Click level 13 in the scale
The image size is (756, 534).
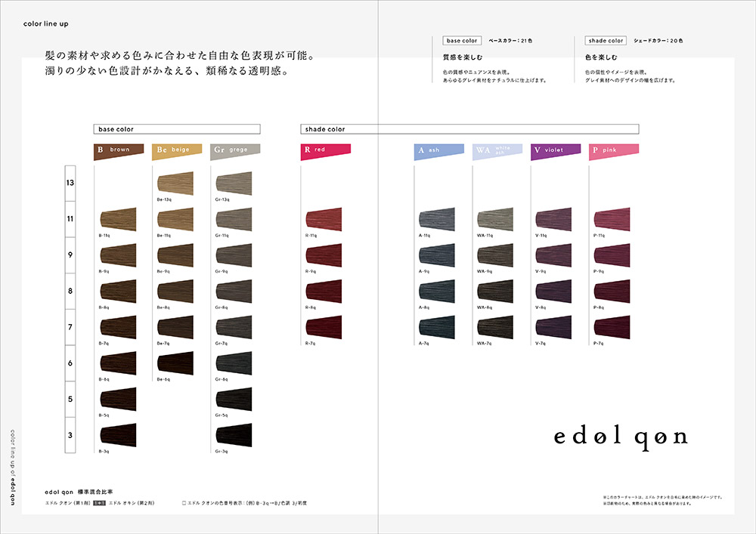[x=70, y=183]
